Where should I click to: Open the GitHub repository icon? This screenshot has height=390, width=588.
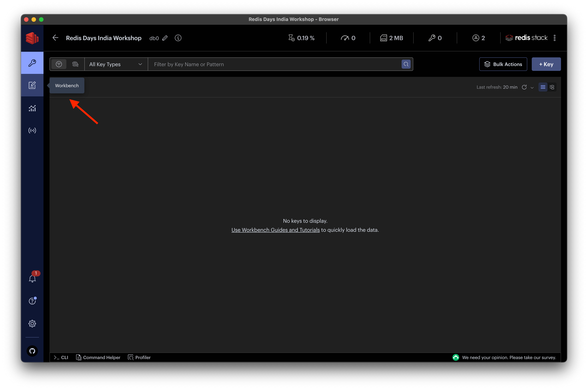32,351
